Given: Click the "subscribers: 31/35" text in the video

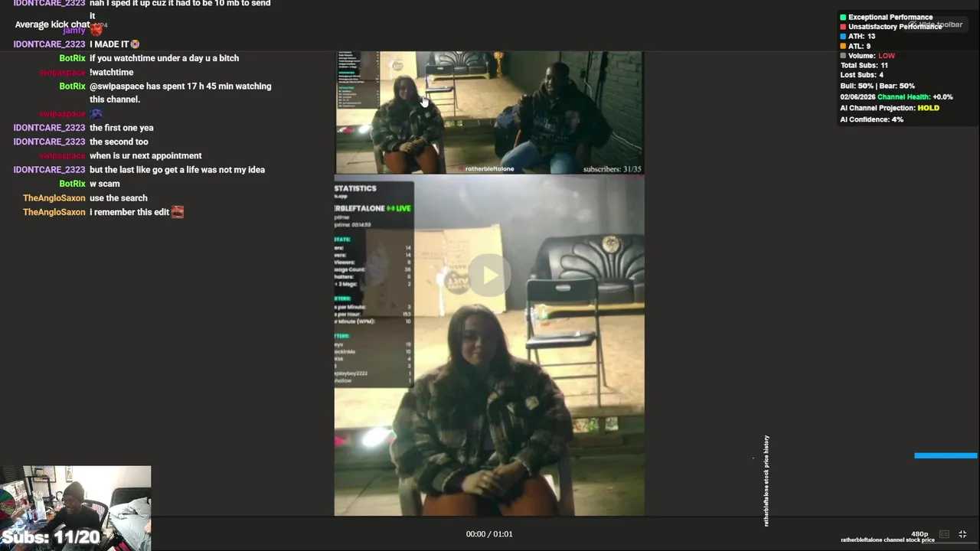Looking at the screenshot, I should pyautogui.click(x=612, y=169).
